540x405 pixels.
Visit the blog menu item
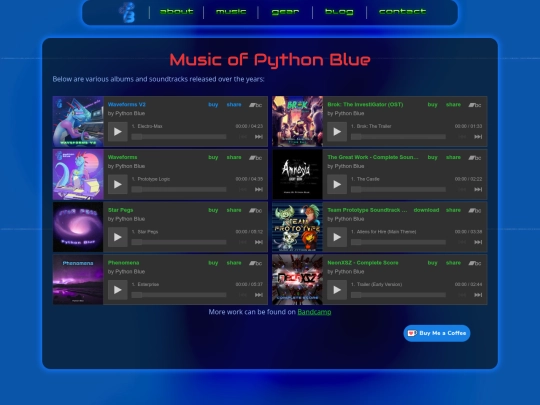(x=339, y=12)
